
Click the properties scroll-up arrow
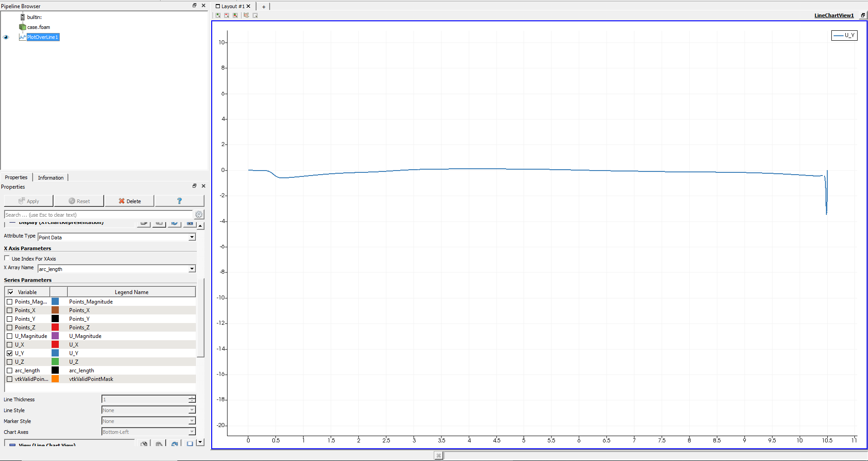[x=200, y=226]
